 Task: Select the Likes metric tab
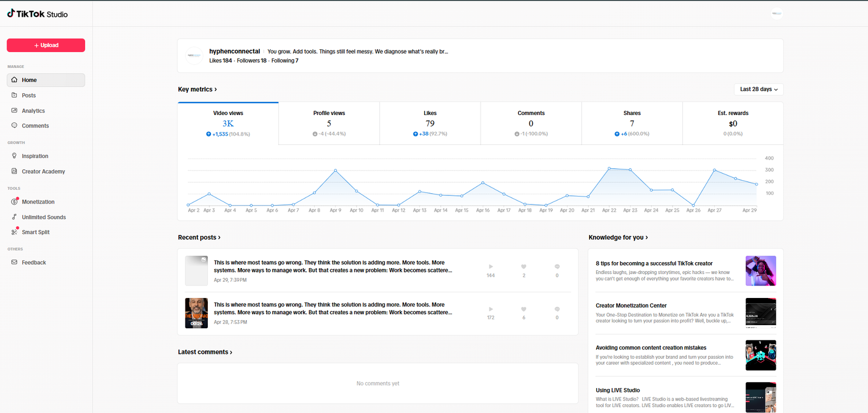430,124
